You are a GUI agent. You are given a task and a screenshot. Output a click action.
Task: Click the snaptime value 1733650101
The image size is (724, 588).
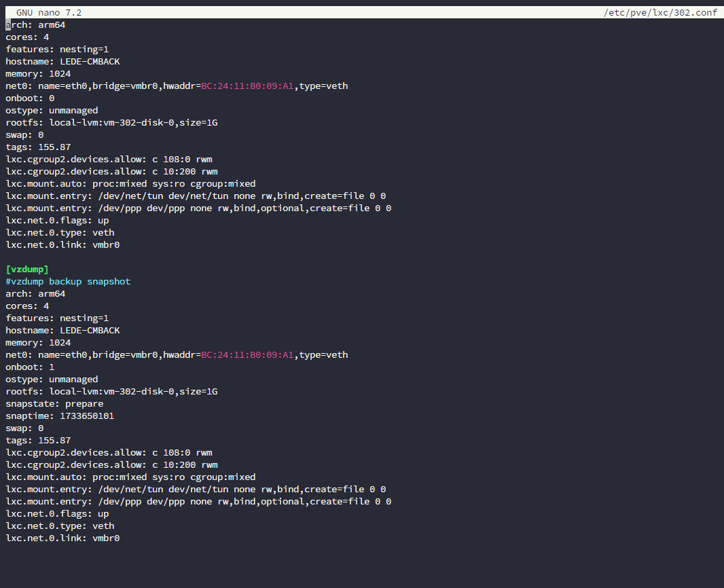[87, 416]
